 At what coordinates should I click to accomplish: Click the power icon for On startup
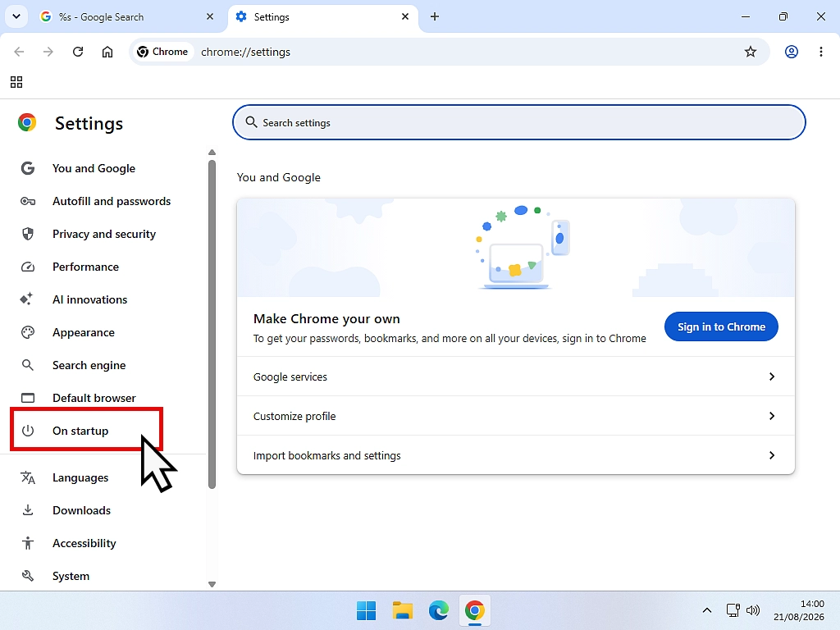pyautogui.click(x=27, y=430)
